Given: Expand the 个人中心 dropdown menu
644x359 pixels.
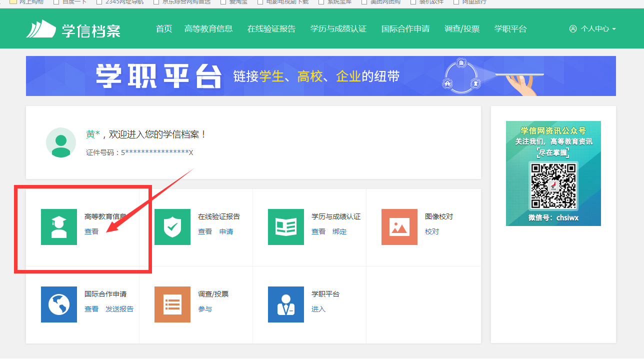Looking at the screenshot, I should pos(593,29).
